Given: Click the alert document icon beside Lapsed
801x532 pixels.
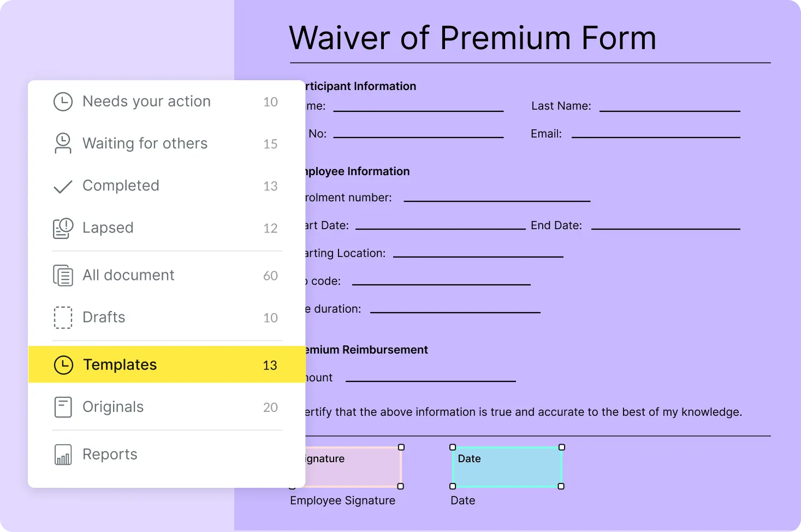Looking at the screenshot, I should coord(63,228).
